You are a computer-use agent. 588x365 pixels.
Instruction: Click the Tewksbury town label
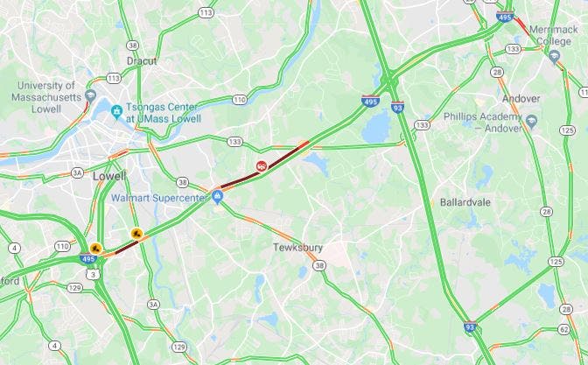click(x=297, y=248)
